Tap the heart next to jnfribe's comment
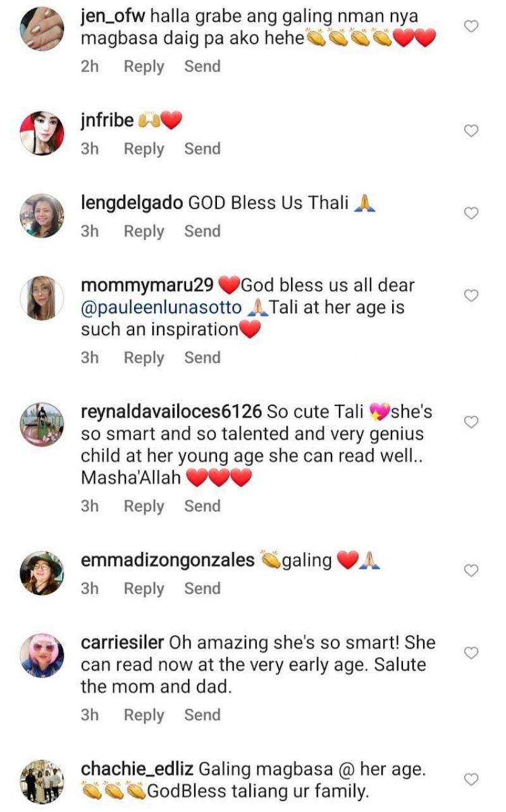The height and width of the screenshot is (812, 506). (x=471, y=131)
